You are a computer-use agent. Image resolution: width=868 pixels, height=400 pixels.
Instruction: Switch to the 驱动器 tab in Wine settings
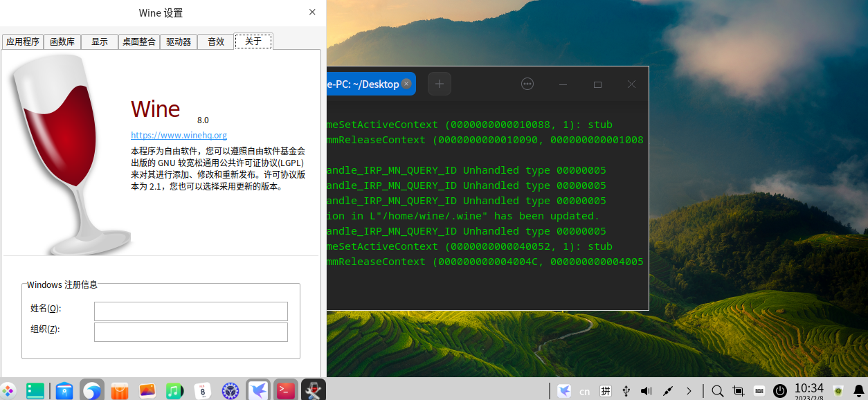pyautogui.click(x=179, y=41)
